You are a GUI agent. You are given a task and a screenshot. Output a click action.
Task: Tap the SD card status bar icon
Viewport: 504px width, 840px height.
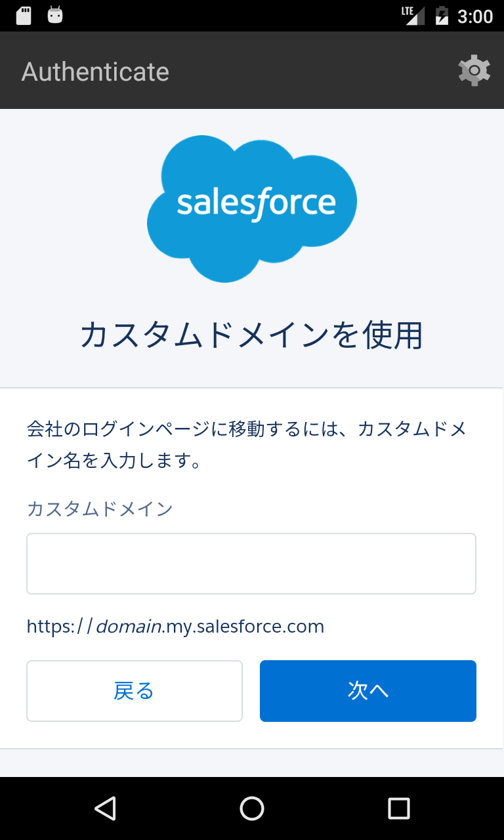pyautogui.click(x=24, y=15)
